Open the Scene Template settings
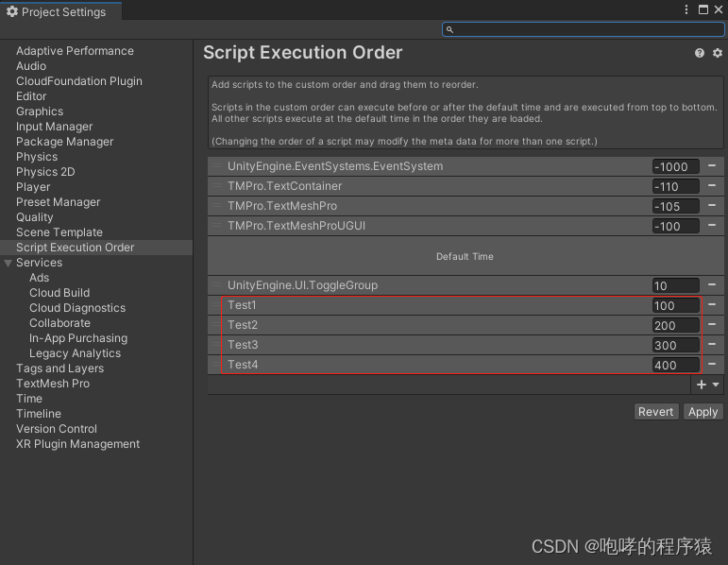 click(59, 232)
